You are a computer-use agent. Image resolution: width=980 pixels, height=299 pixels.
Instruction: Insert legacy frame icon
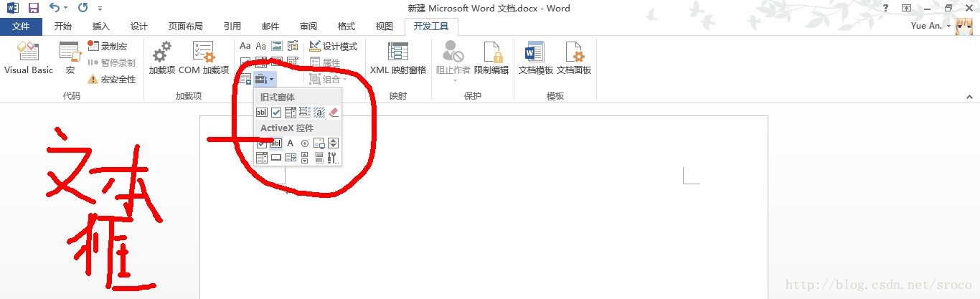pyautogui.click(x=304, y=112)
